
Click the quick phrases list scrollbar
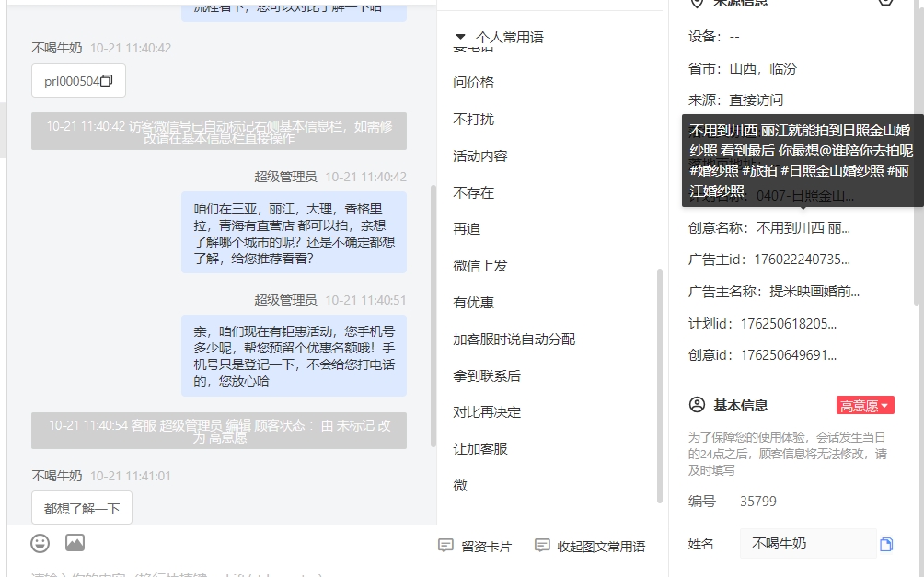(660, 386)
